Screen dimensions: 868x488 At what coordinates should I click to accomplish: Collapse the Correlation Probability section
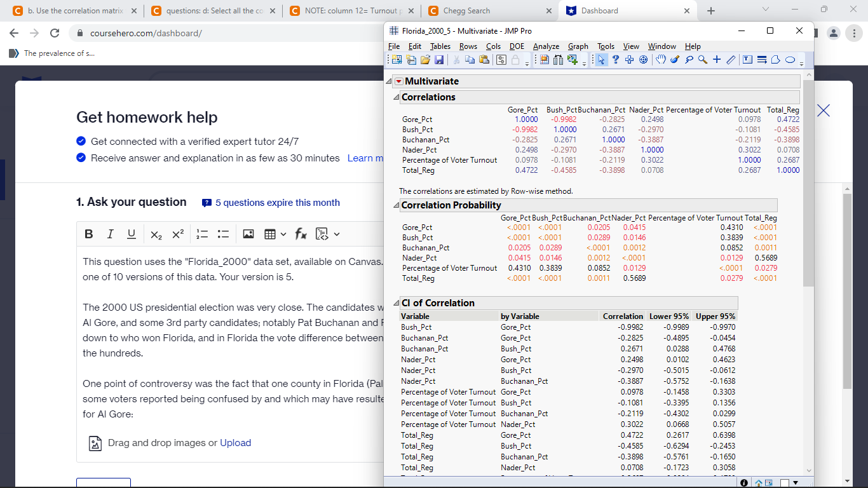[x=397, y=205]
